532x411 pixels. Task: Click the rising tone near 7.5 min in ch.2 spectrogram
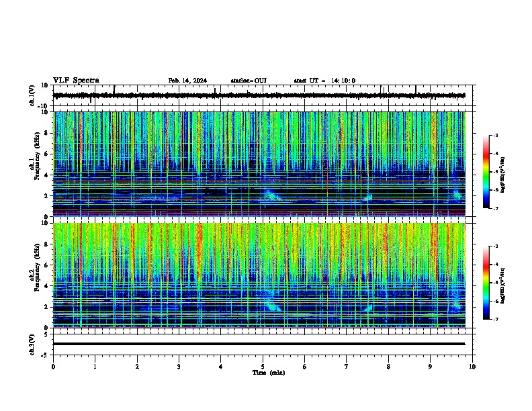(x=368, y=308)
